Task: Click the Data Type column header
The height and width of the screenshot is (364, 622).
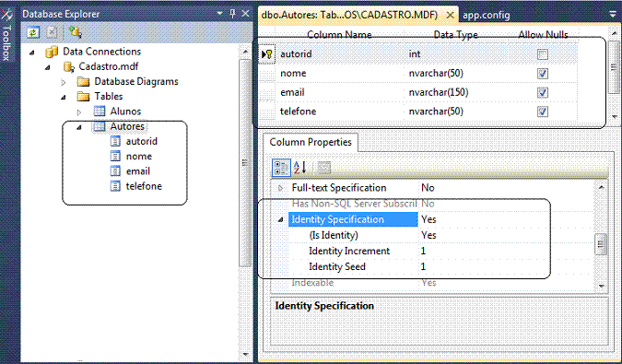Action: pyautogui.click(x=456, y=35)
